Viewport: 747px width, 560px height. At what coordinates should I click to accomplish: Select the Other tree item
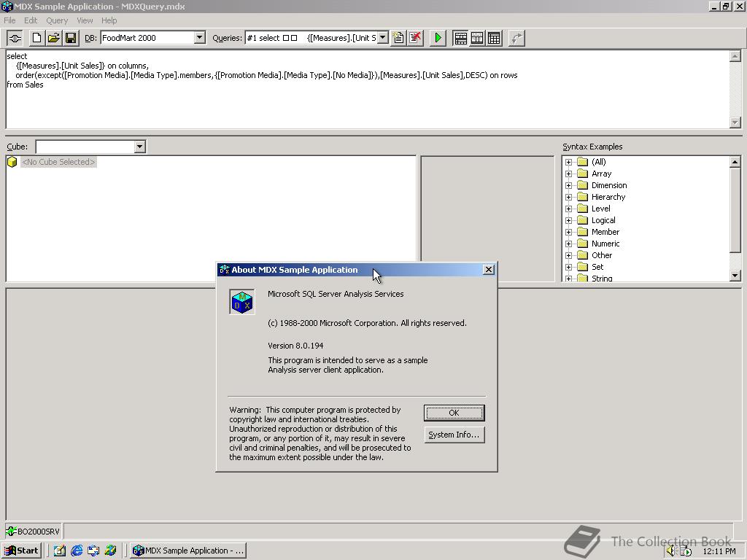pyautogui.click(x=602, y=255)
